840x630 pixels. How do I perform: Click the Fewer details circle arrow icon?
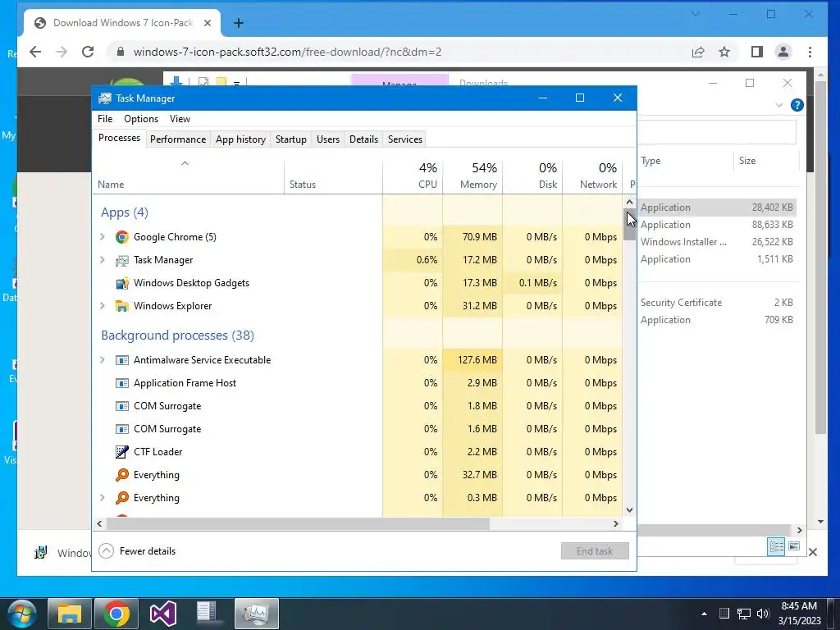pyautogui.click(x=107, y=550)
